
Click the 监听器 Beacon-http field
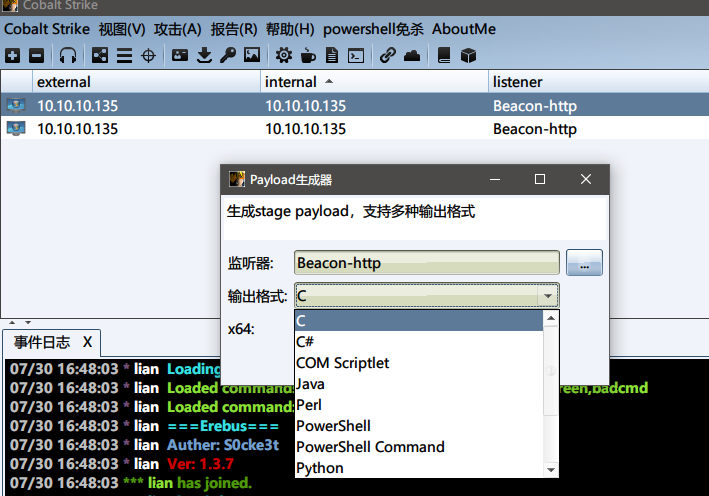click(x=426, y=263)
